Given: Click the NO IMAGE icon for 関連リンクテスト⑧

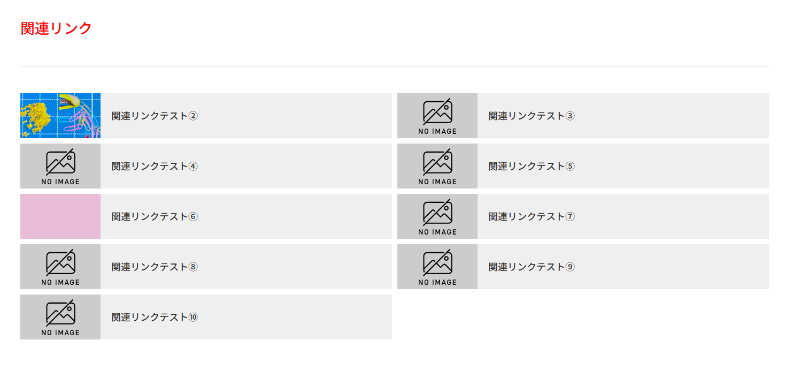Looking at the screenshot, I should (60, 267).
